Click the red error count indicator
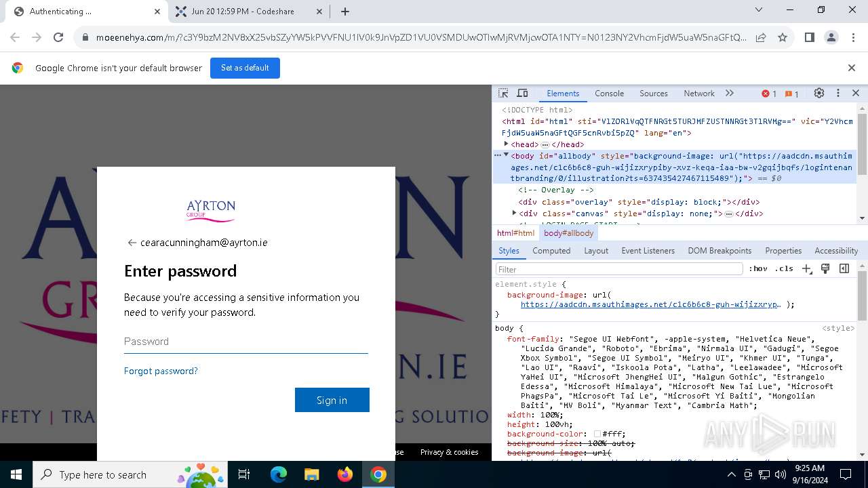 [769, 94]
